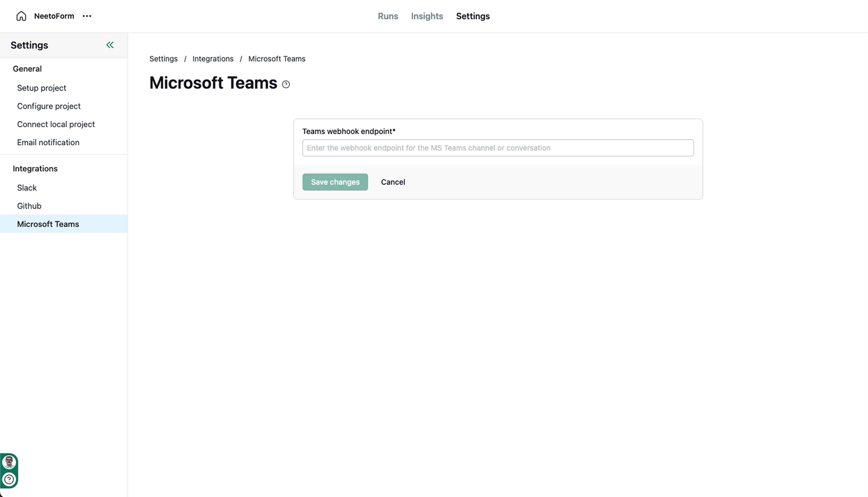Click the home icon

(21, 16)
